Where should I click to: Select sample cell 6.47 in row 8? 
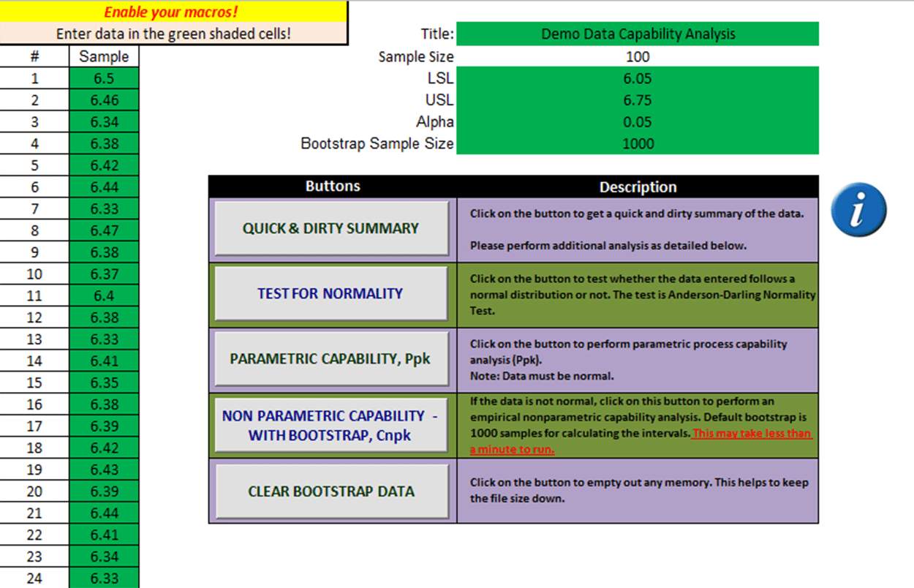tap(104, 230)
